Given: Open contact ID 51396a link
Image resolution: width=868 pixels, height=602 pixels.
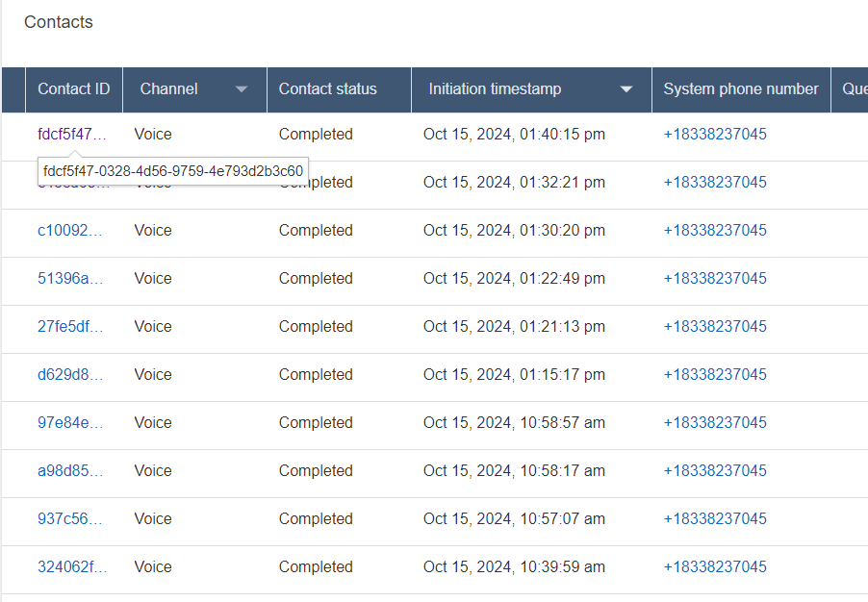Looking at the screenshot, I should tap(72, 279).
